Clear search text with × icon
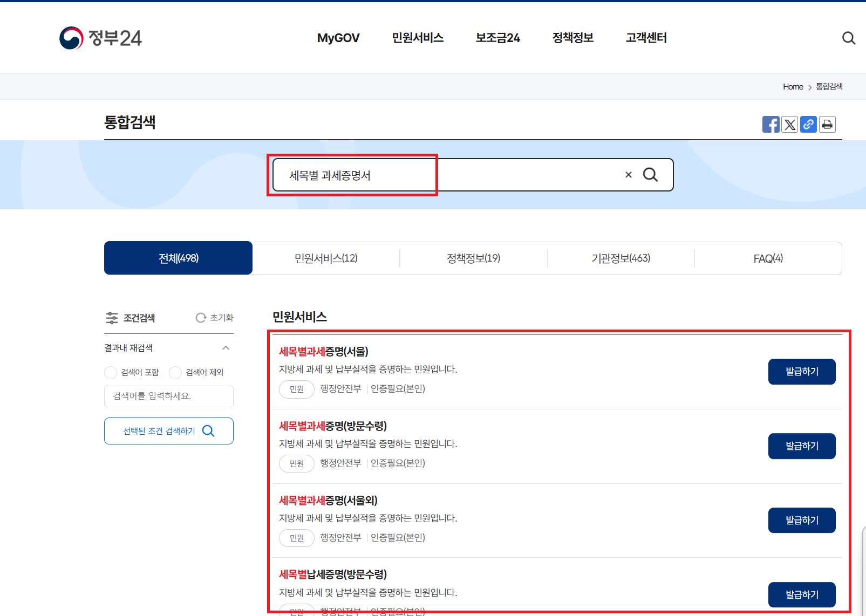The width and height of the screenshot is (866, 616). coord(628,175)
